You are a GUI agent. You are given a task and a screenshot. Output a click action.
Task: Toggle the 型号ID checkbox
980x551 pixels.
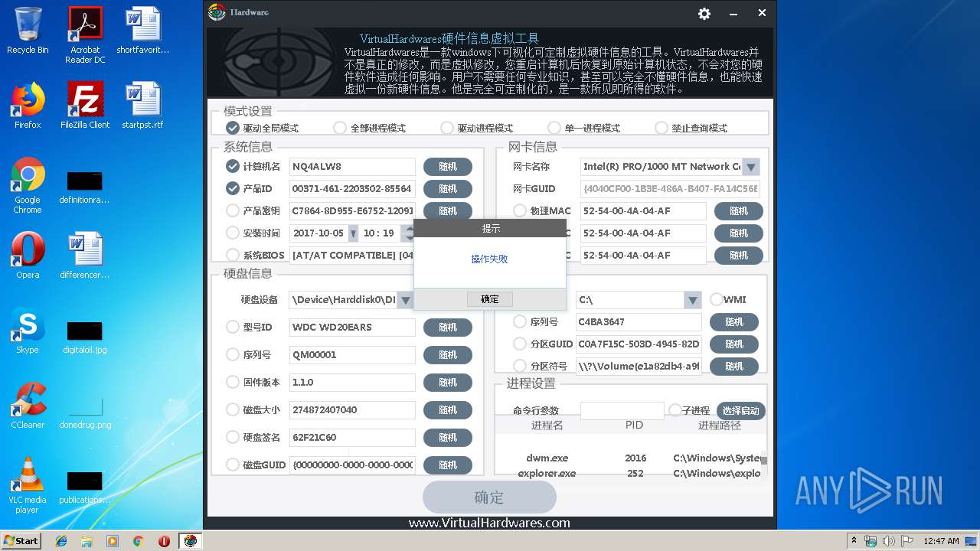(x=233, y=327)
